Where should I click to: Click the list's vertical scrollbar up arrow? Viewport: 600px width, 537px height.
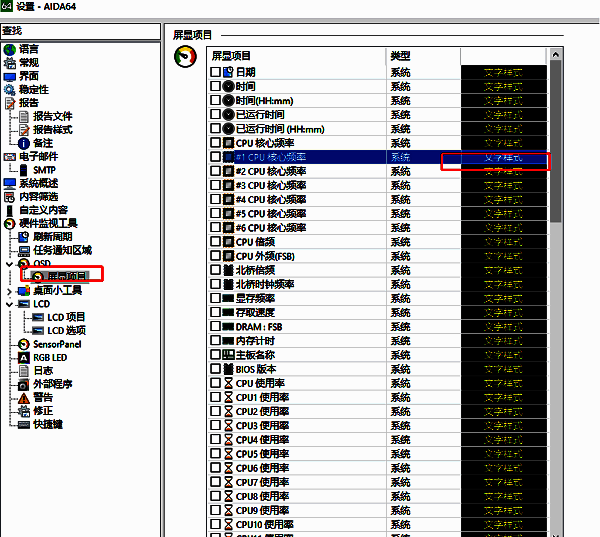pyautogui.click(x=555, y=54)
